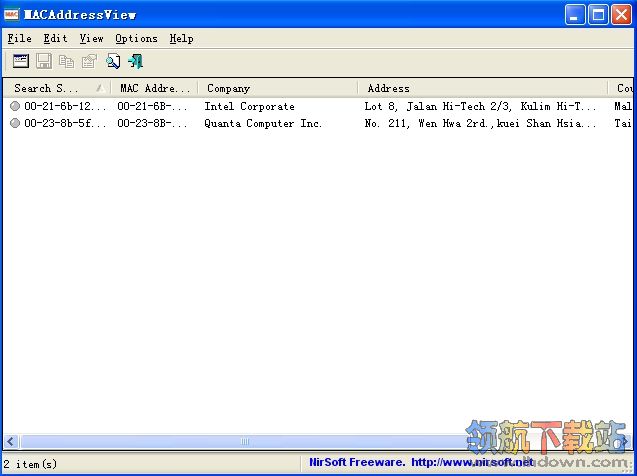Click the Quanta Computer Inc. company cell
The height and width of the screenshot is (476, 637).
pos(263,123)
